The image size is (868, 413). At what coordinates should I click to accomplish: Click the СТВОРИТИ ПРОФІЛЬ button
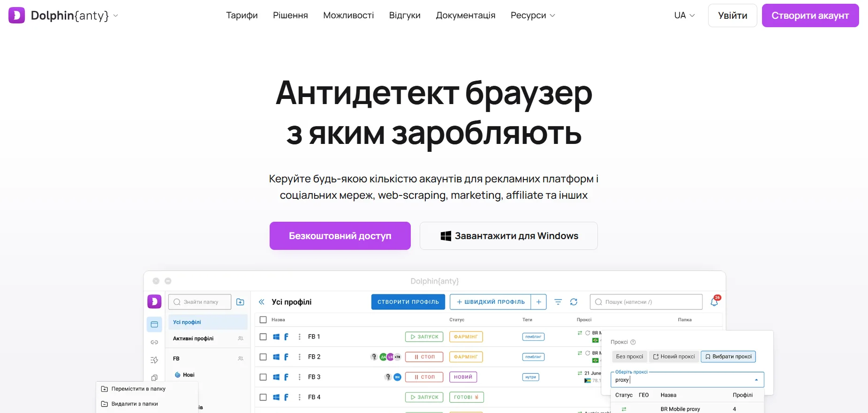408,302
